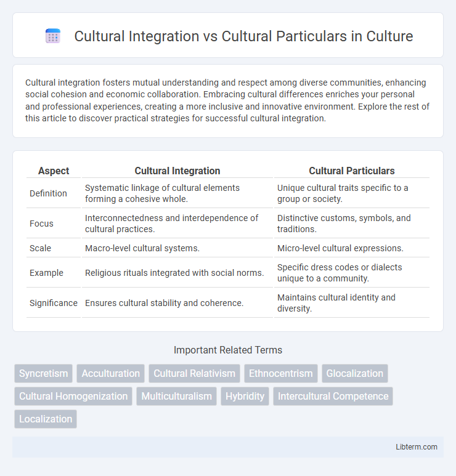456x476 pixels.
Task: Open the Cultural Homogenization tag
Action: 73,396
